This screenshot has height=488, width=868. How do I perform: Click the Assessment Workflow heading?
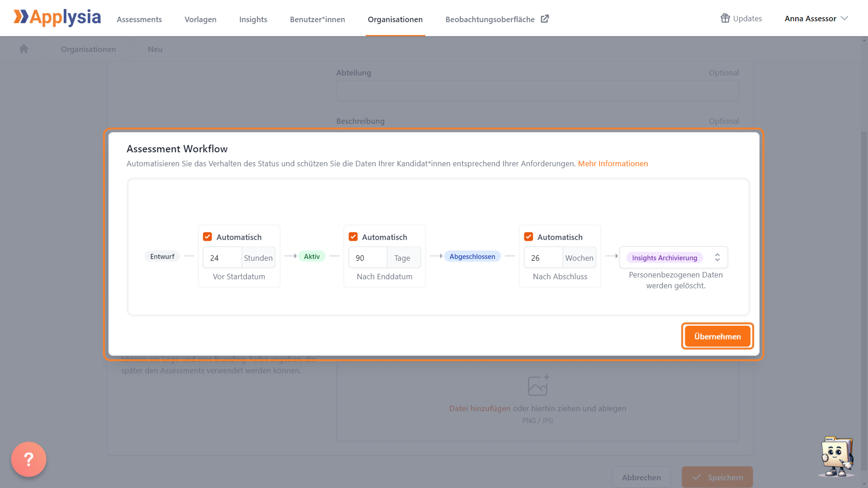click(x=177, y=149)
